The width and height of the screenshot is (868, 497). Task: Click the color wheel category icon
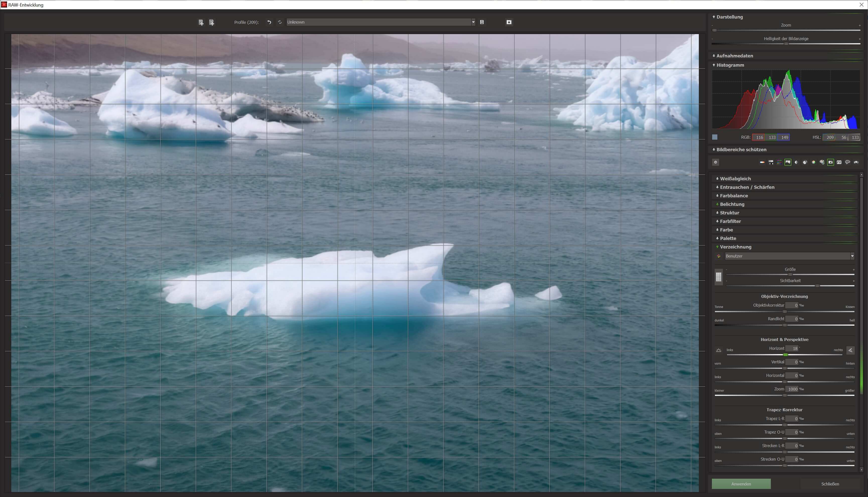coord(813,162)
